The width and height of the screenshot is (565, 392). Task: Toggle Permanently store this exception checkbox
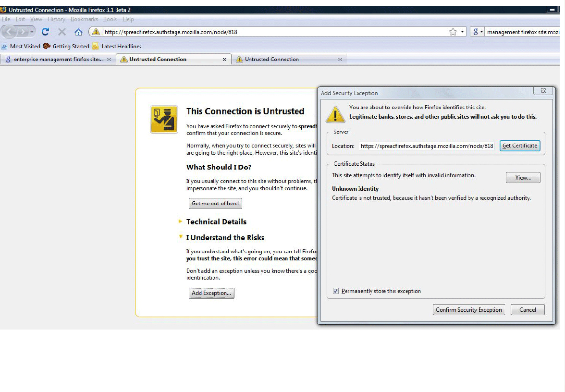[336, 291]
